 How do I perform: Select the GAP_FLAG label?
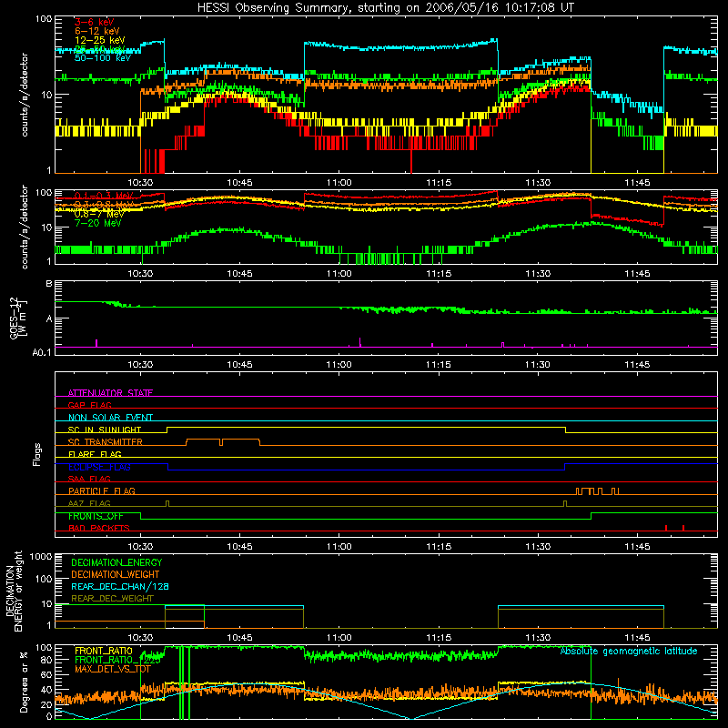click(89, 405)
